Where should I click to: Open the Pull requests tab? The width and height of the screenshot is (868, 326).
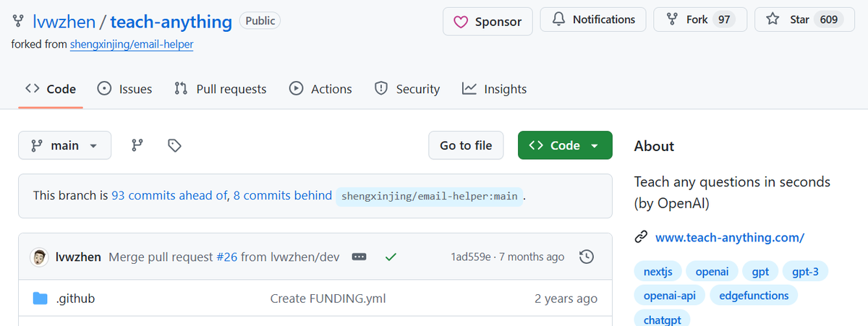[x=221, y=89]
